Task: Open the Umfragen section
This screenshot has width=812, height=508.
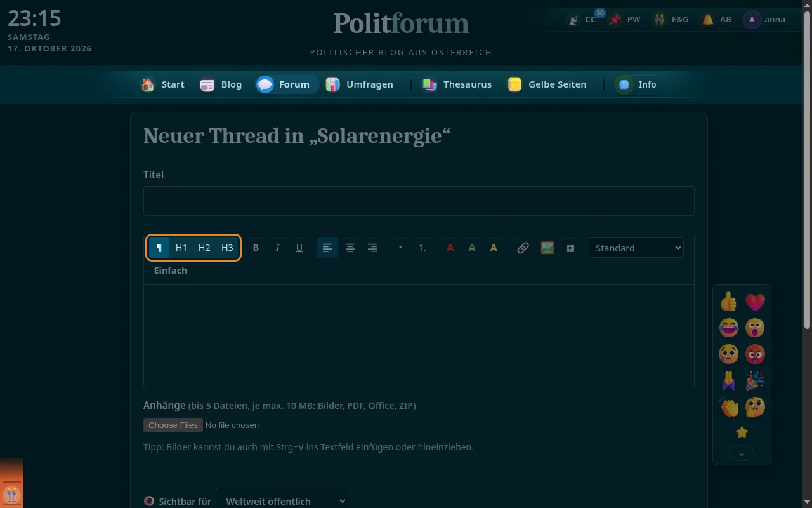Action: tap(359, 84)
